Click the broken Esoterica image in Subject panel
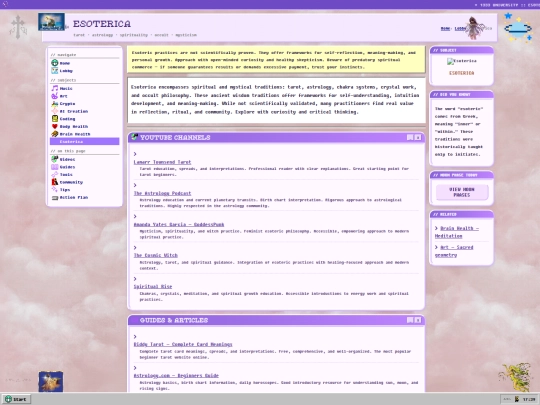540x405 pixels. tap(461, 61)
